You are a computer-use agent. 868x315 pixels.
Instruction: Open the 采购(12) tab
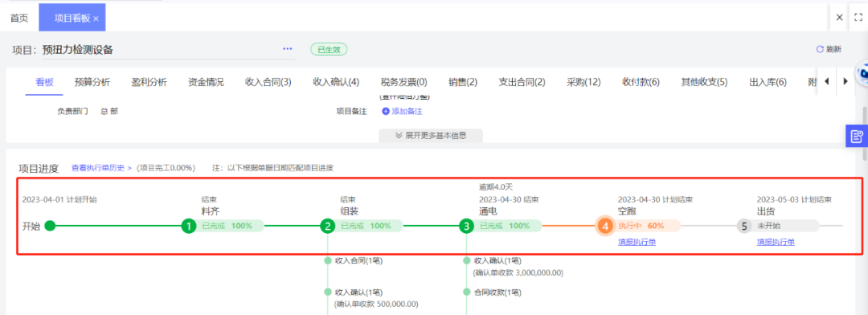(x=583, y=83)
